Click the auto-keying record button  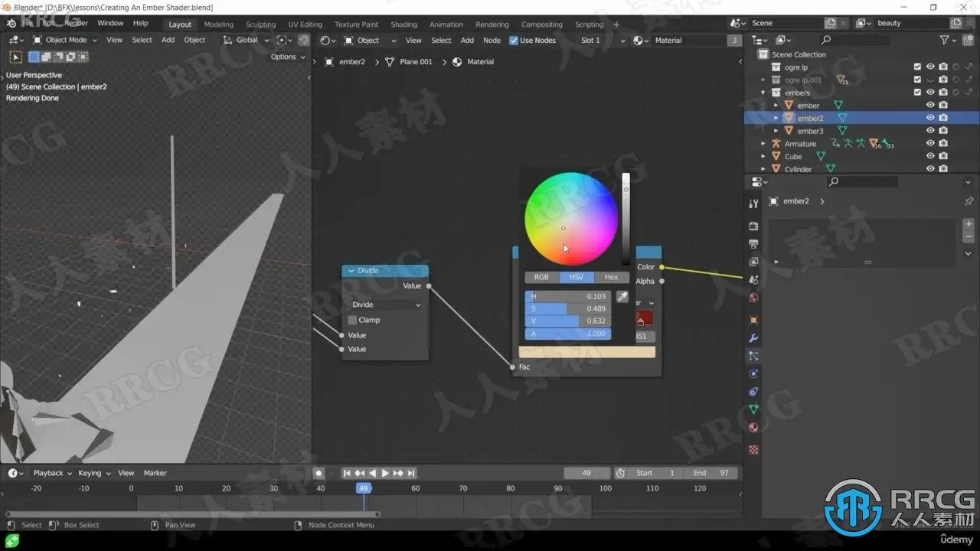(319, 473)
